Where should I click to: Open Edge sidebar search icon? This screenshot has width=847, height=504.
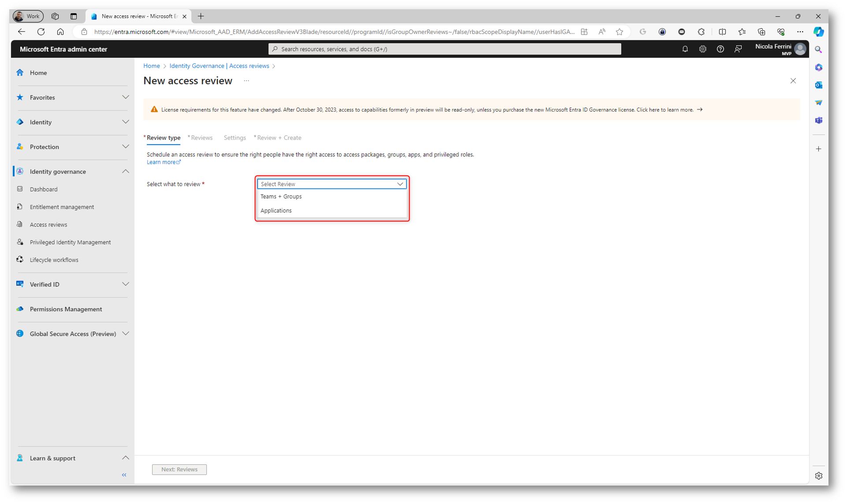tap(818, 50)
